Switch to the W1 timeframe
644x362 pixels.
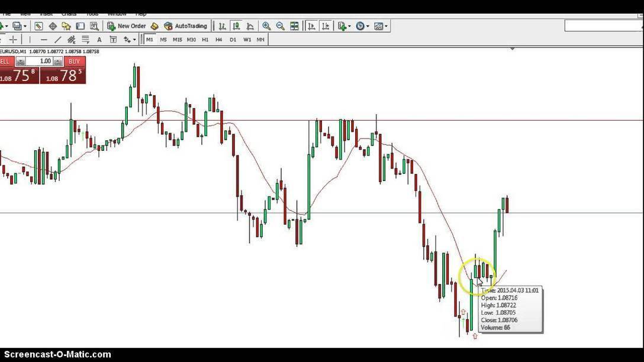point(247,40)
